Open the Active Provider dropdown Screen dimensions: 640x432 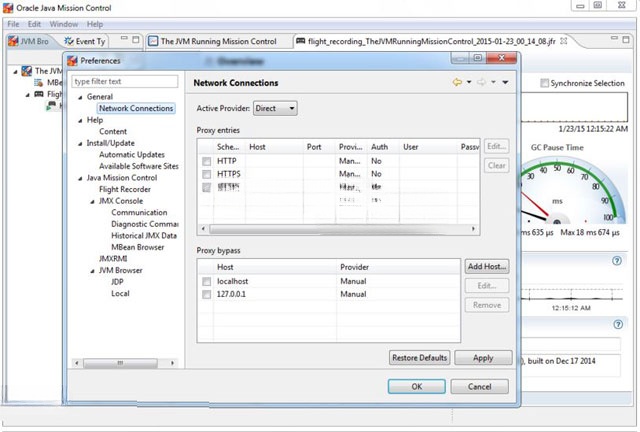(x=275, y=108)
